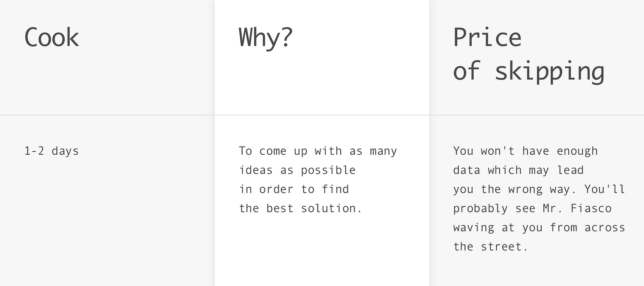
Task: Click "probably see Mr. Fiasco" line
Action: [533, 208]
